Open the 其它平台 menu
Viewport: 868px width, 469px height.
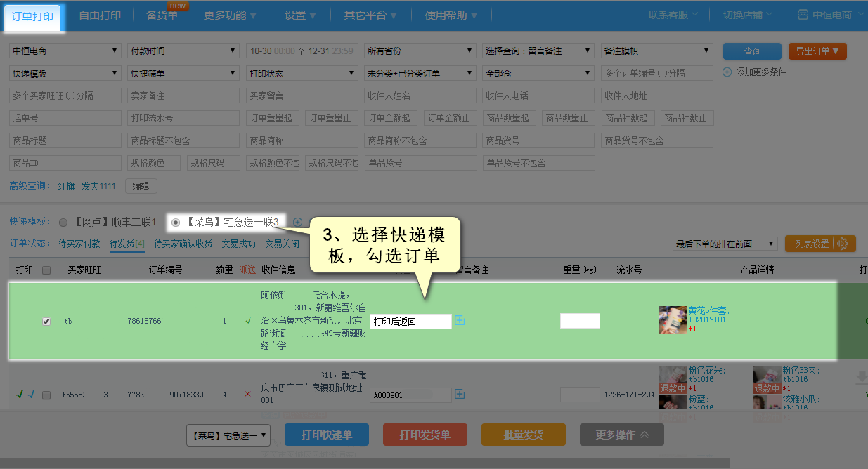(x=370, y=15)
